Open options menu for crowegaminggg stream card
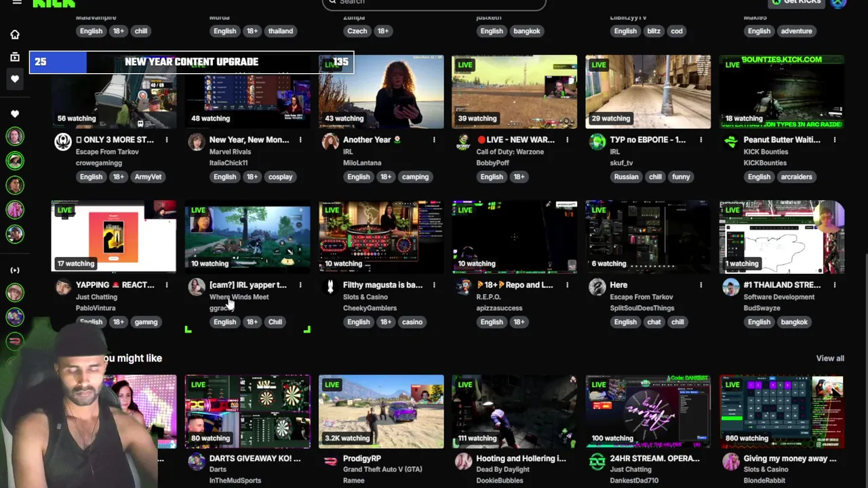Image resolution: width=868 pixels, height=488 pixels. pyautogui.click(x=167, y=140)
